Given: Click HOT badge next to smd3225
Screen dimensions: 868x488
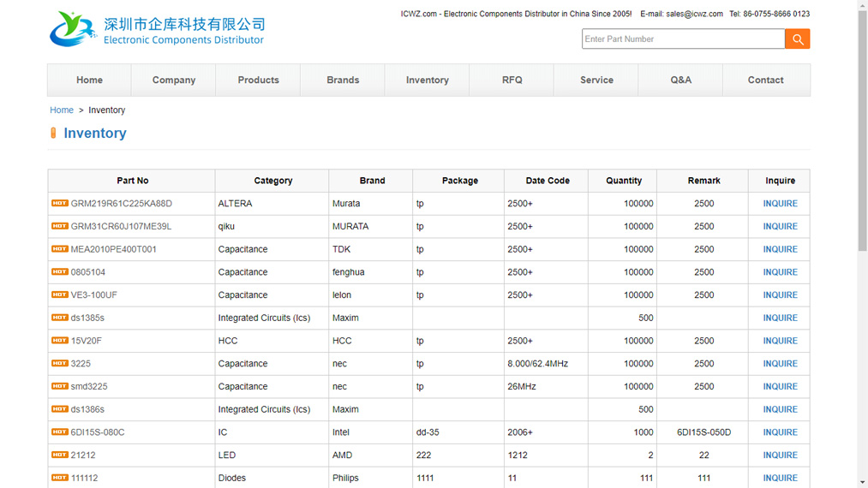Looking at the screenshot, I should tap(60, 385).
